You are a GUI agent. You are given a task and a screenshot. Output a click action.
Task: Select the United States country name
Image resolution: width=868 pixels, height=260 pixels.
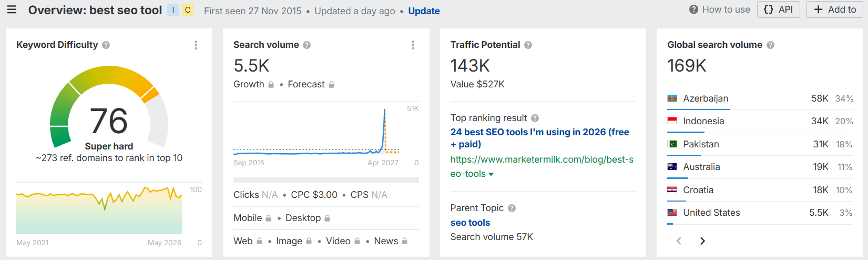tap(711, 213)
